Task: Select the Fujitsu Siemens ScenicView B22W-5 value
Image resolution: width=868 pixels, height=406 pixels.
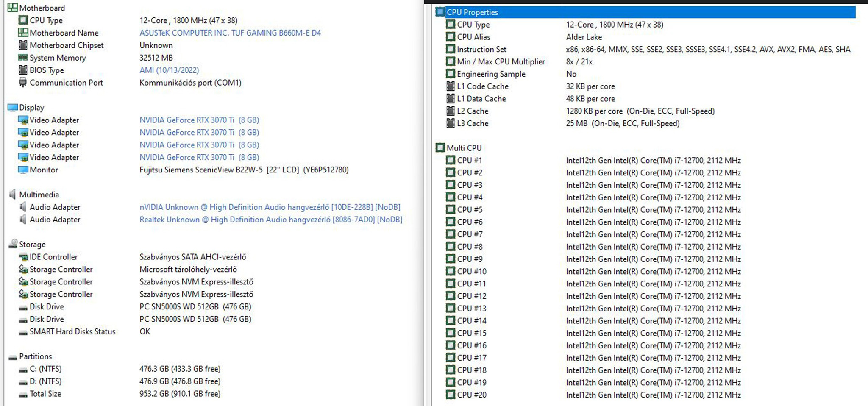Action: click(x=244, y=170)
